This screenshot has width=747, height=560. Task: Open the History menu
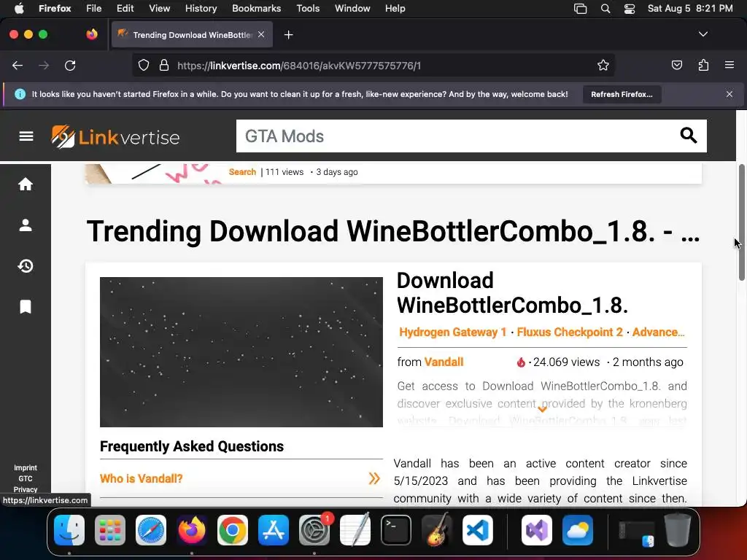pos(201,9)
